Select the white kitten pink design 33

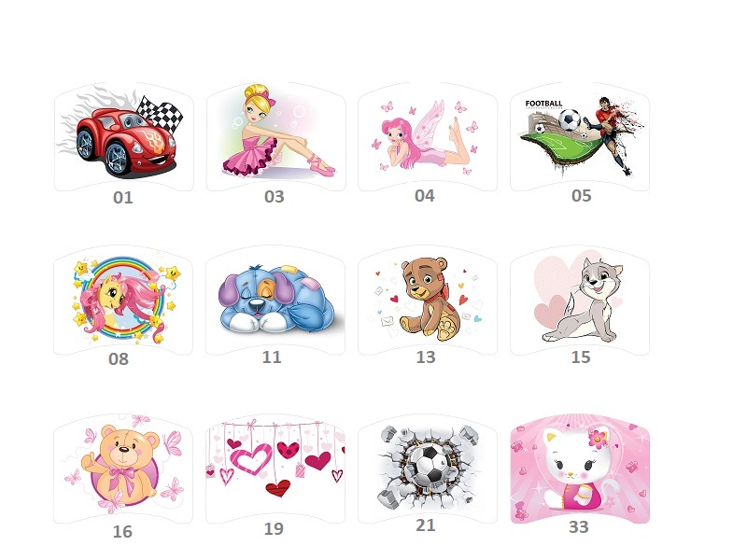click(x=580, y=469)
